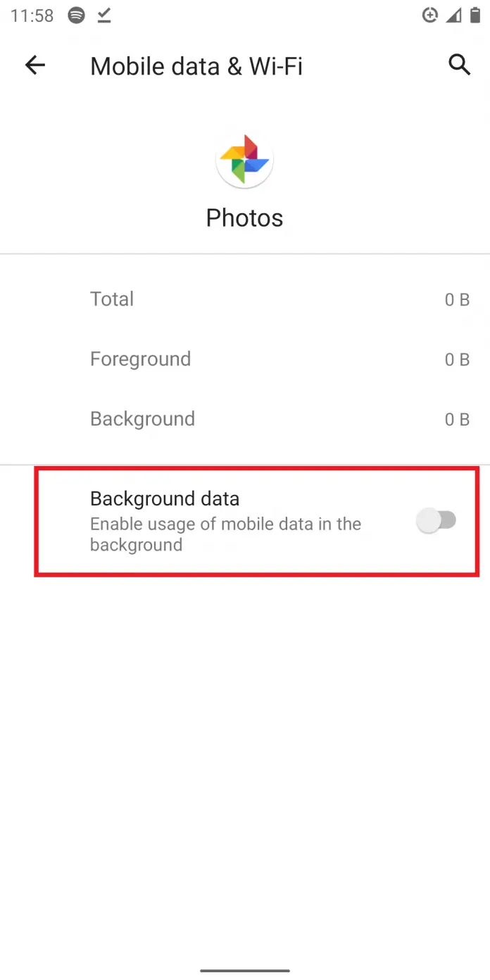The image size is (490, 980).
Task: Tap the Data Saver status icon
Action: coord(430,15)
